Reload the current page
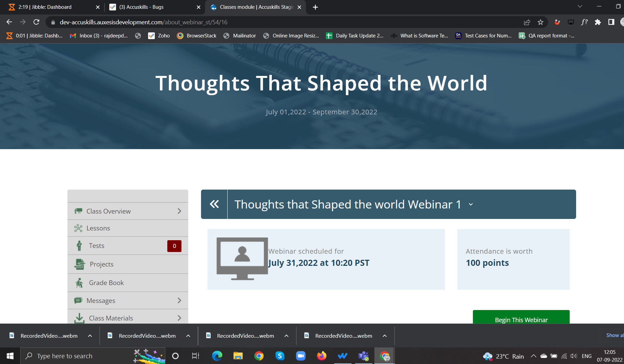Screen dimensions: 624x364 click(36, 22)
